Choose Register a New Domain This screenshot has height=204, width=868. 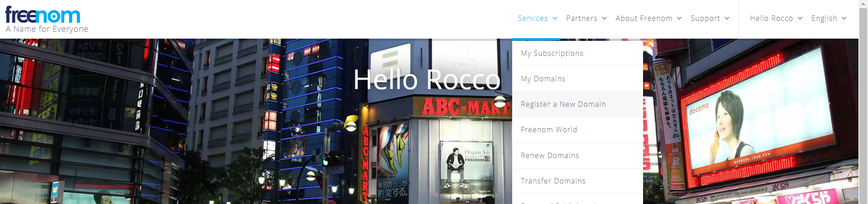click(578, 104)
